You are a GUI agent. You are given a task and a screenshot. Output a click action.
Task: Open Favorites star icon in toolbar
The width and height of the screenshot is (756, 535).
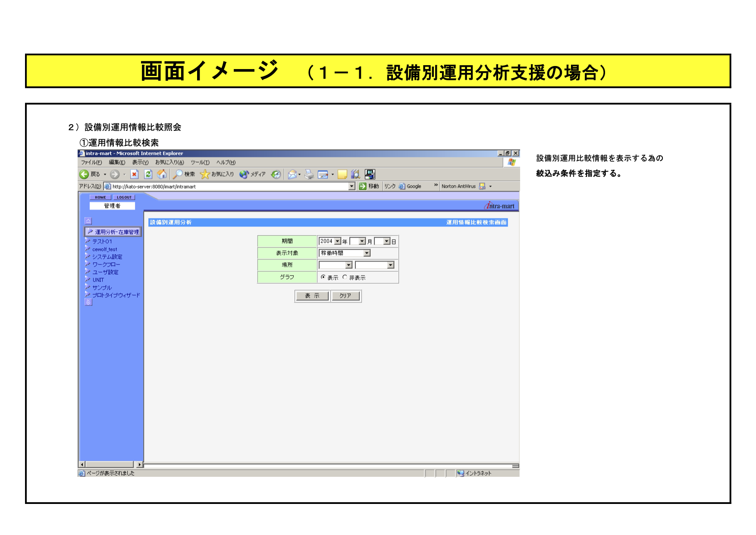(205, 174)
